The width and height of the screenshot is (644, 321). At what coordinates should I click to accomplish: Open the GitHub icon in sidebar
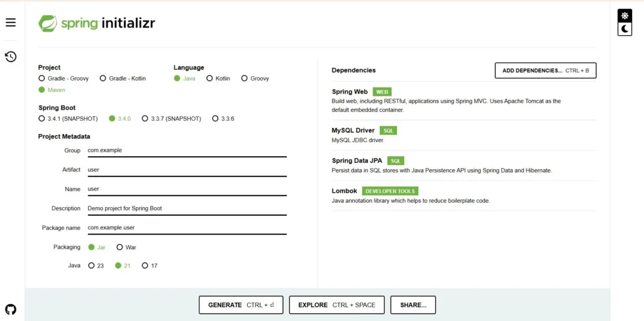coord(11,309)
